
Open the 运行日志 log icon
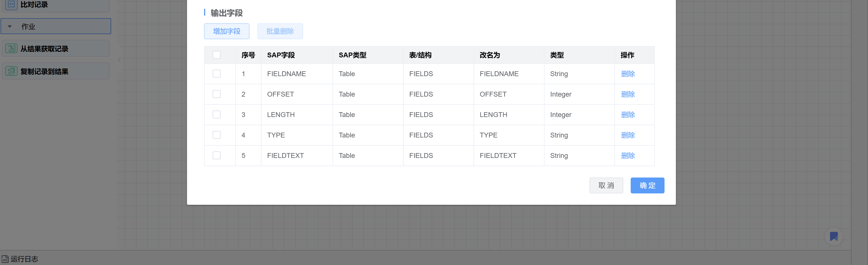tap(5, 259)
